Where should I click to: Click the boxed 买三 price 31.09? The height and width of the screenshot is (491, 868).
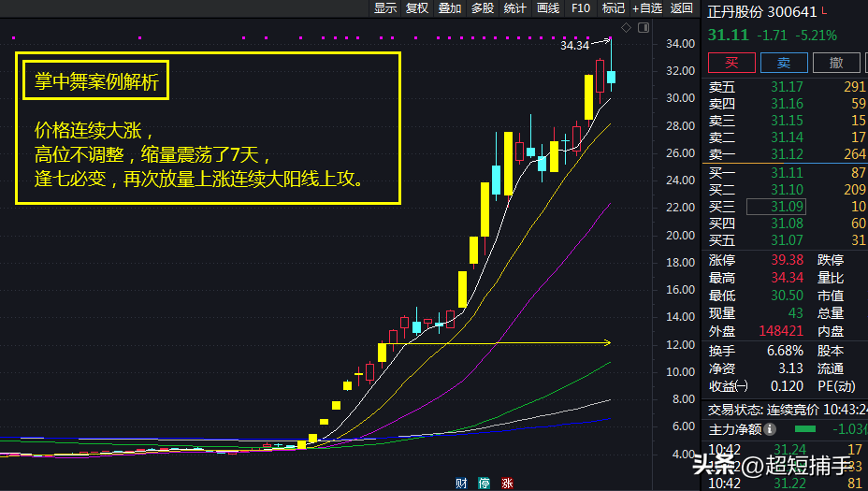coord(776,207)
